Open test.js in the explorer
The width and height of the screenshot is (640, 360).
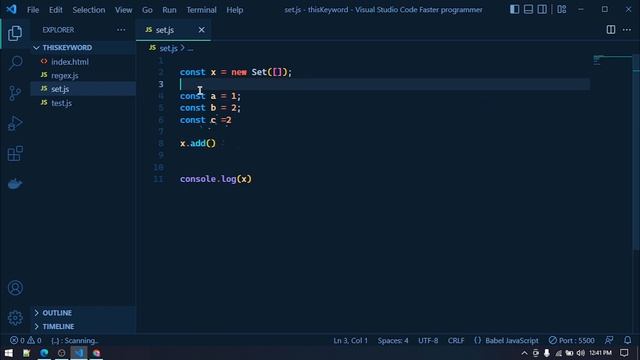point(83,103)
